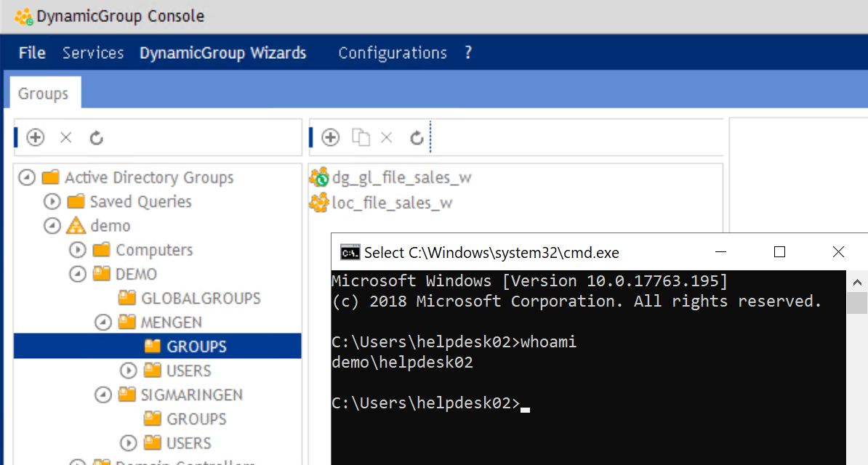Open the DynamicGroup Wizards menu
Screen dimensions: 868x465
222,52
